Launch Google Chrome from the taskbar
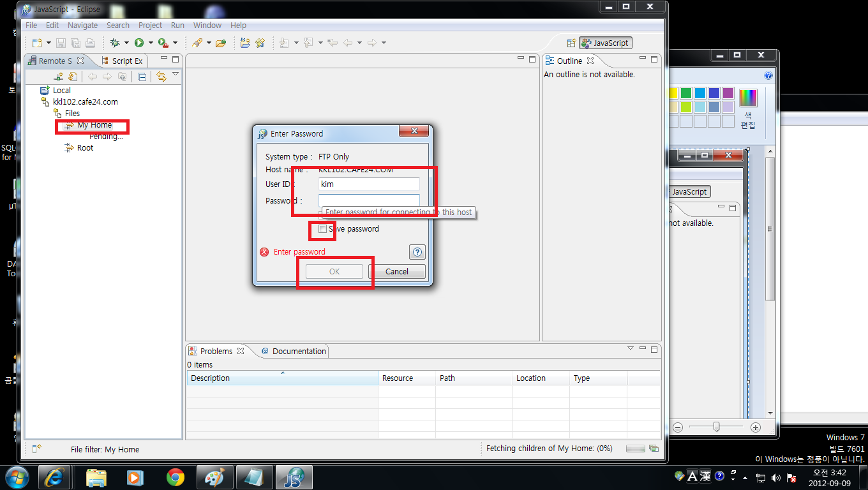The height and width of the screenshot is (490, 868). (x=175, y=477)
